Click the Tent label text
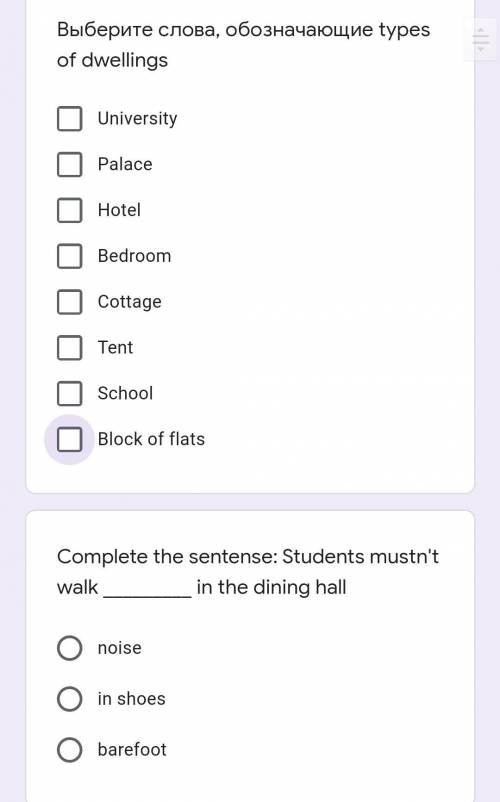500x802 pixels. [116, 348]
